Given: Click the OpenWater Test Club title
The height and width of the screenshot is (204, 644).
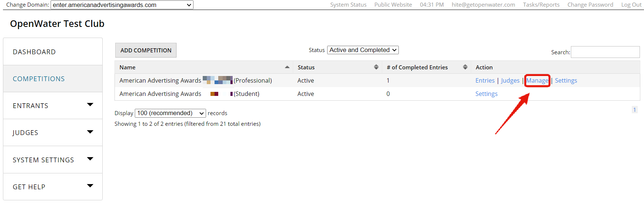Looking at the screenshot, I should pyautogui.click(x=57, y=24).
